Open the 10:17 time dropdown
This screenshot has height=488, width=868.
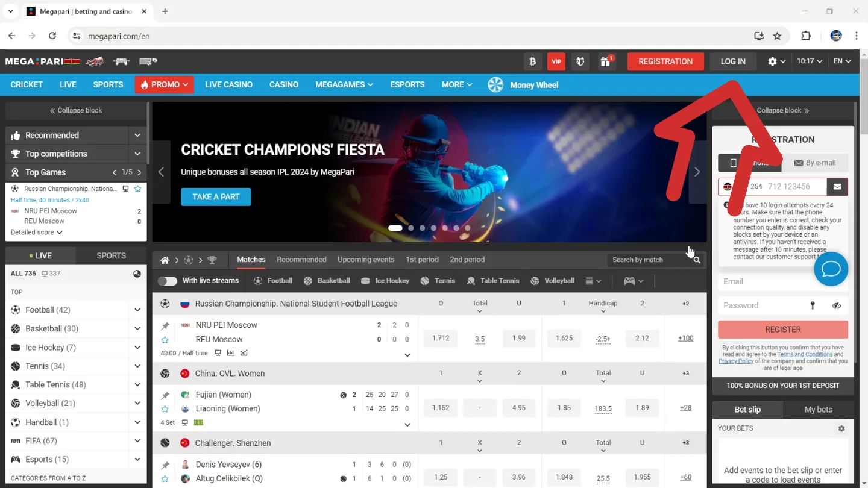[x=810, y=61]
